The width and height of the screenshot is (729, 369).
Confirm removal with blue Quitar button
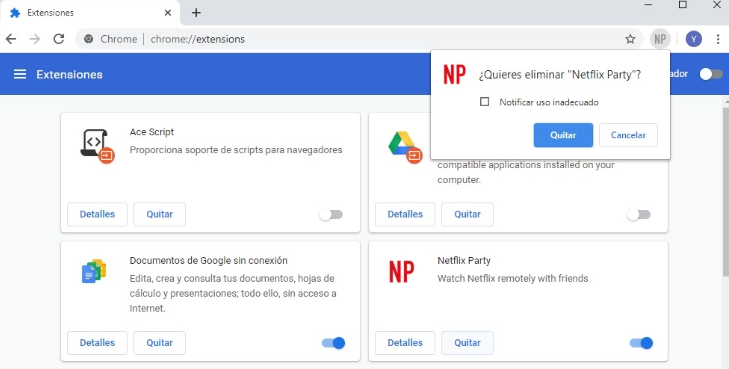pyautogui.click(x=563, y=135)
